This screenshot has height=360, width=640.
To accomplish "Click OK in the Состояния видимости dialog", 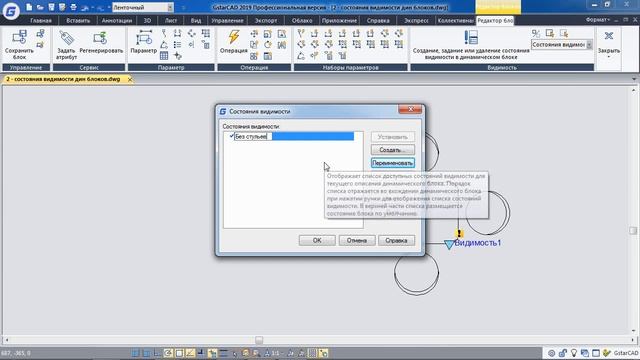I will (317, 240).
